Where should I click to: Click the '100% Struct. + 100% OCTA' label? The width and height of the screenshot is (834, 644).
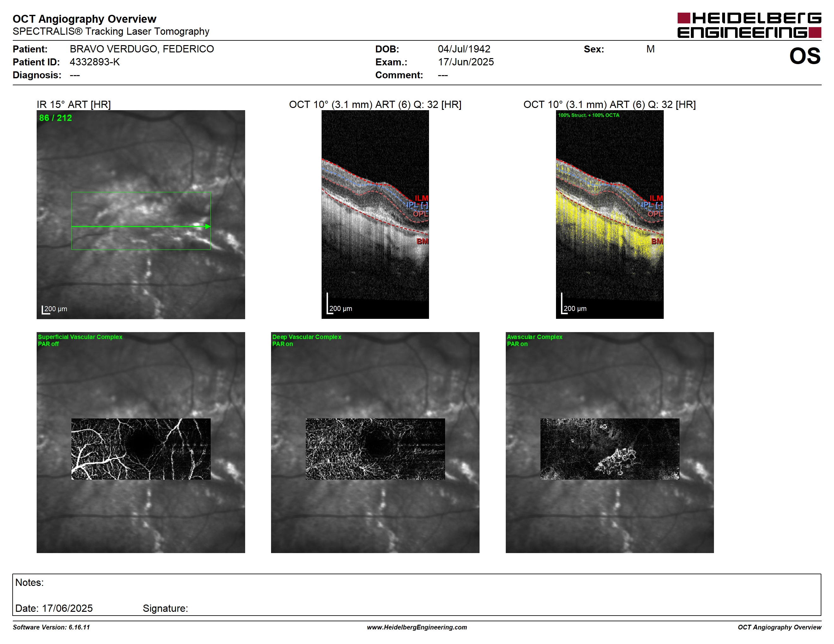tap(589, 115)
